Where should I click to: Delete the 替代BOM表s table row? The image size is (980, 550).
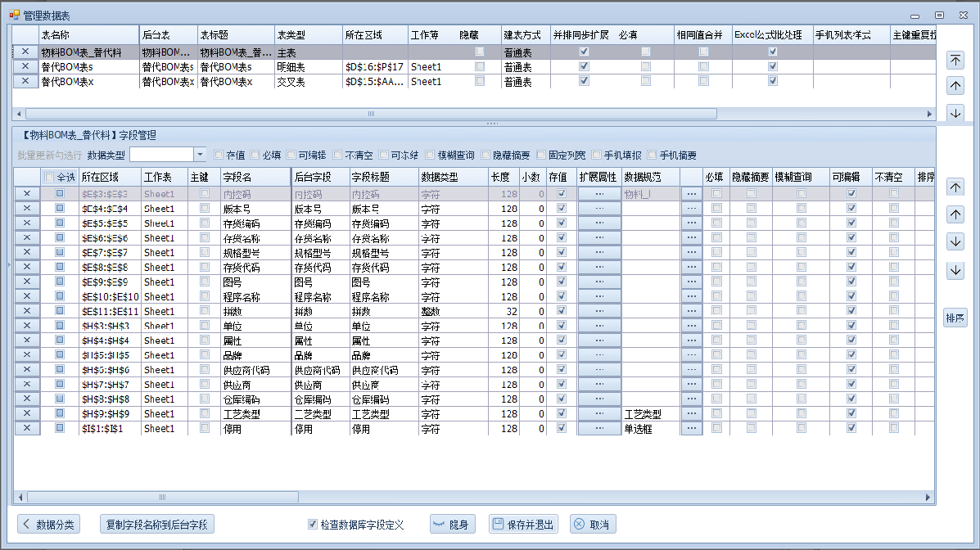click(25, 66)
